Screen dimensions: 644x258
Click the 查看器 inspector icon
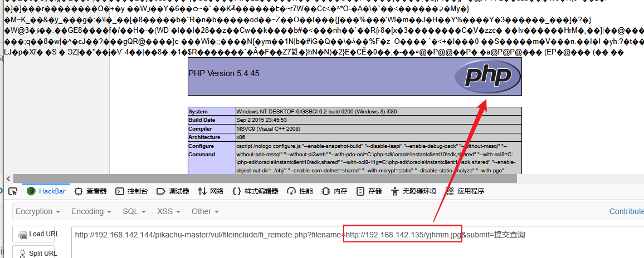[x=78, y=191]
